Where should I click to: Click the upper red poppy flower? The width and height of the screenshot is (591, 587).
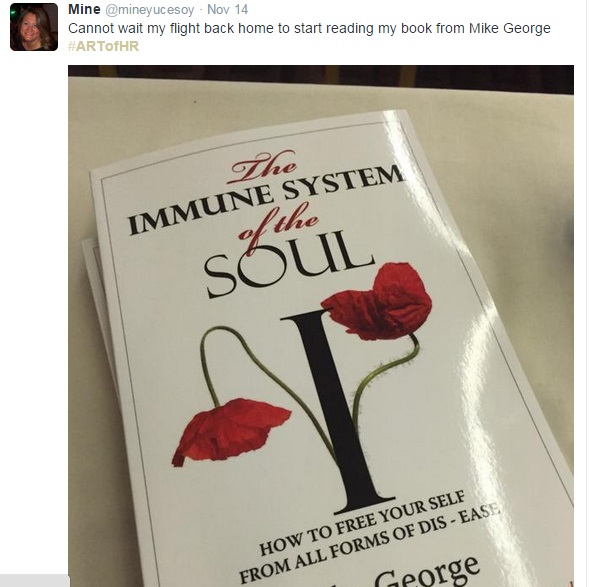378,302
